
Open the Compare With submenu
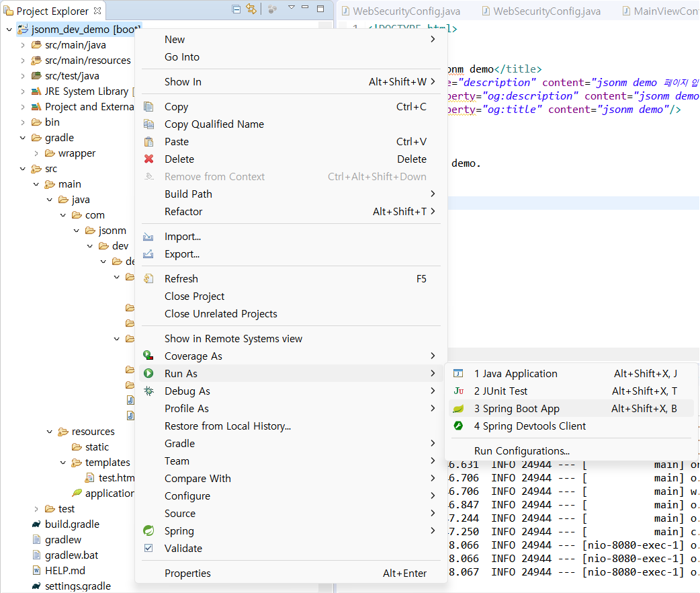291,479
